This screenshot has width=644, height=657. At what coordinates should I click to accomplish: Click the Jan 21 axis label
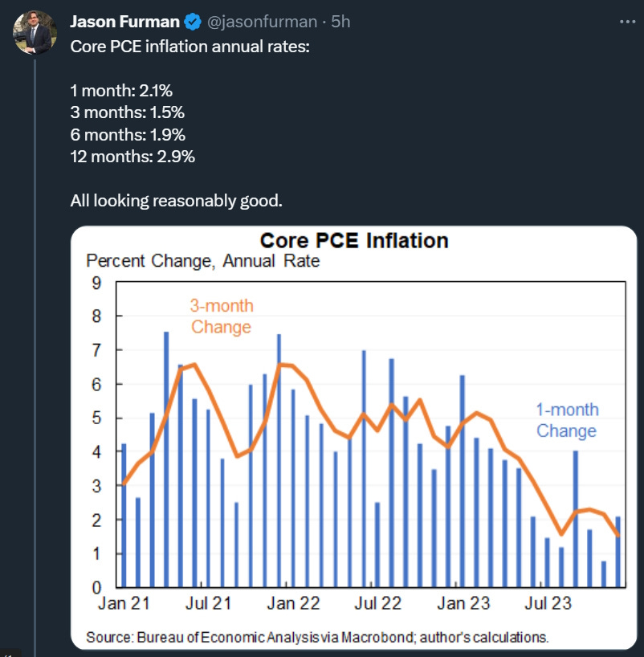[x=124, y=603]
